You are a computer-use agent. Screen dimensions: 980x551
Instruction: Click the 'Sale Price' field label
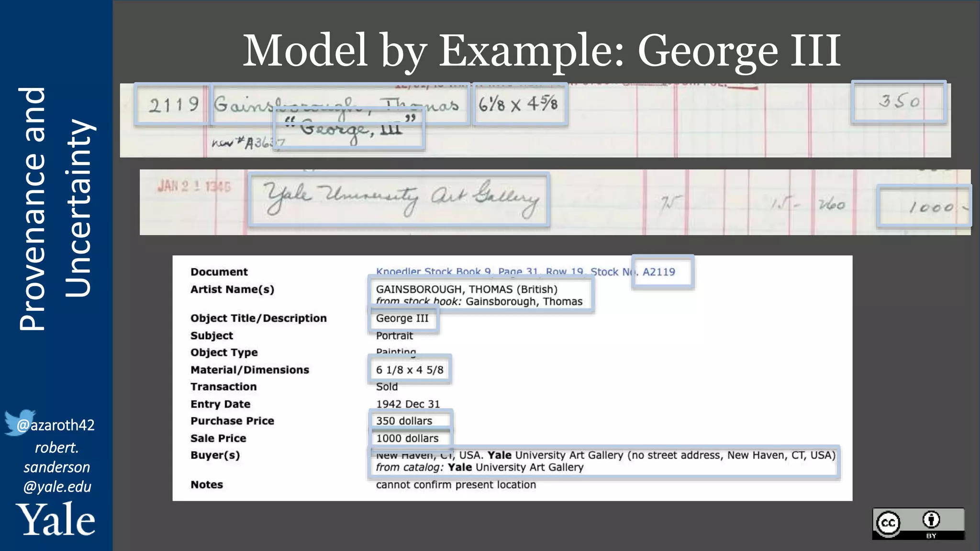click(218, 438)
